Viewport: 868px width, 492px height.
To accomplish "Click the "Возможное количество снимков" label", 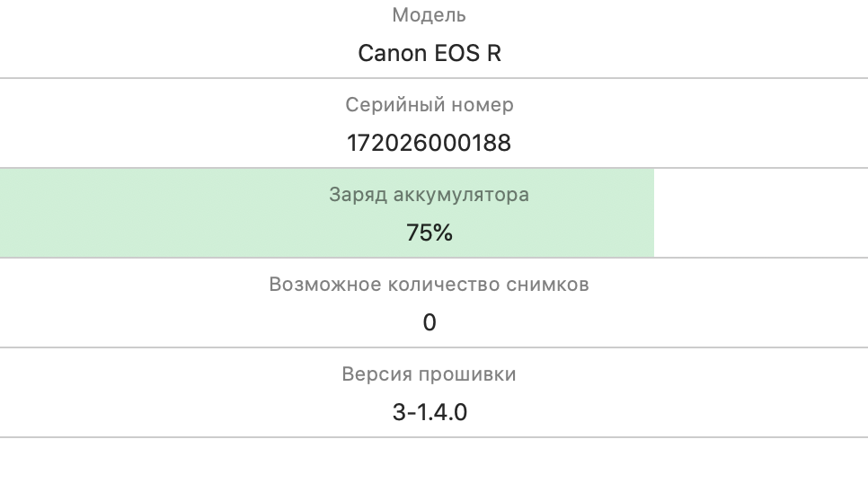I will coord(429,285).
